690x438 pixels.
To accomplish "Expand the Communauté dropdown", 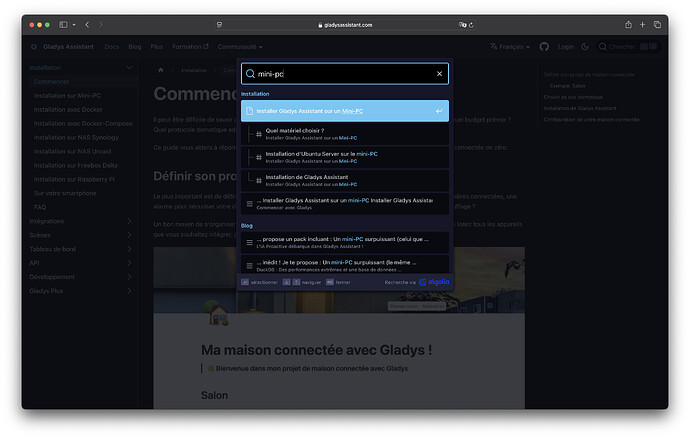I will 240,47.
